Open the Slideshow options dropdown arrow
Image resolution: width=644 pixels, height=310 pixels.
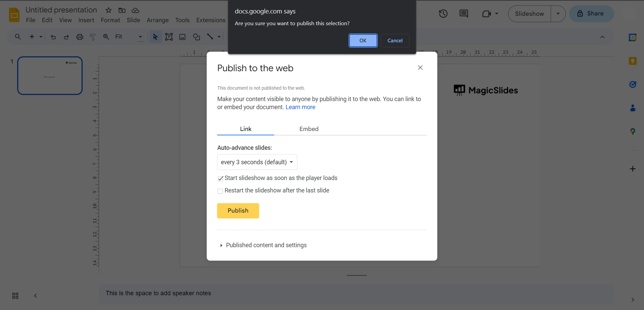point(558,14)
